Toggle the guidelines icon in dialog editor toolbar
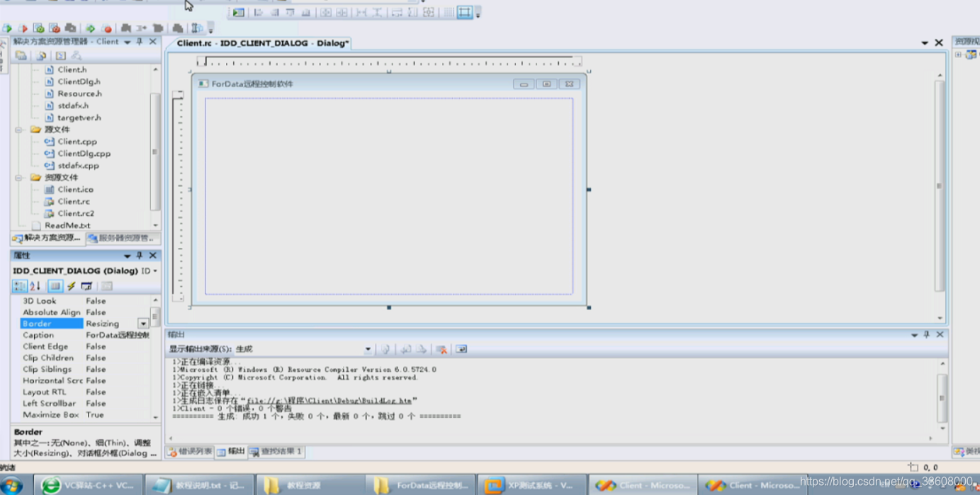 point(465,13)
